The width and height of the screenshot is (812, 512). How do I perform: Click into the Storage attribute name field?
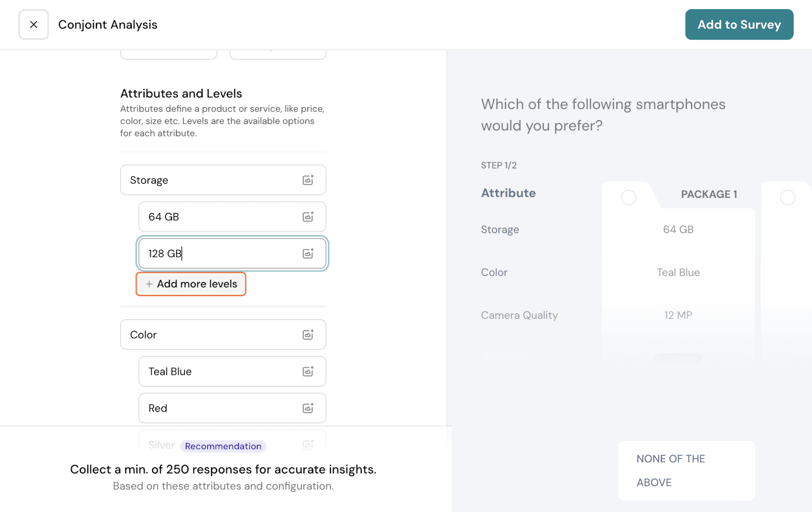[x=208, y=180]
